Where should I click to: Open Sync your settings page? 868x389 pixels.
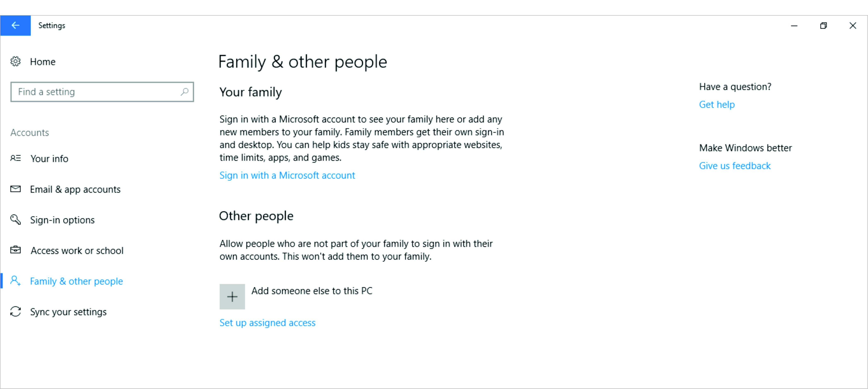[x=68, y=312]
